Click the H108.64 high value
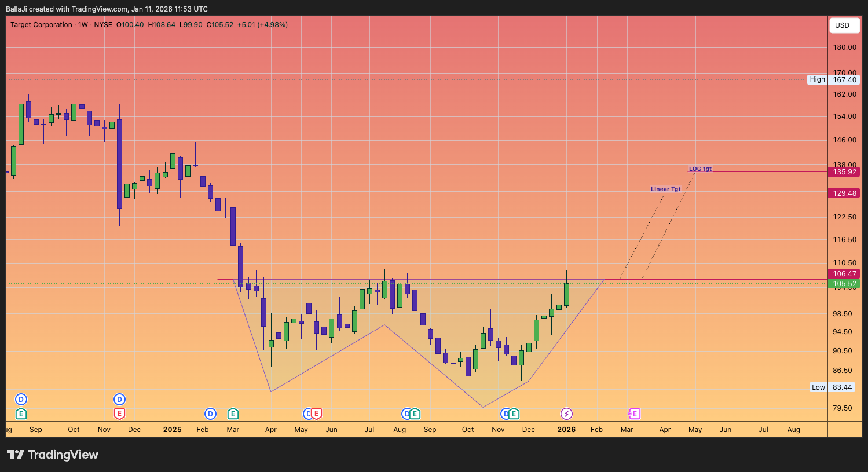 [x=162, y=25]
